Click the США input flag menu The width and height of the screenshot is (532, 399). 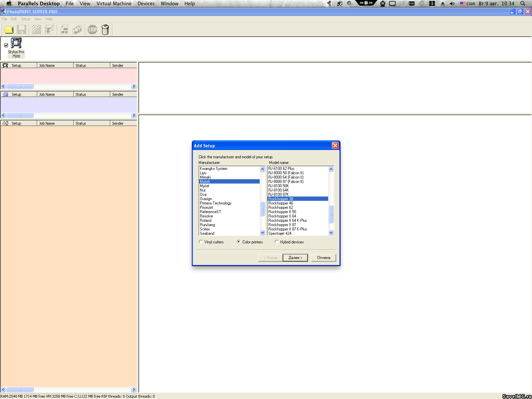[x=467, y=4]
